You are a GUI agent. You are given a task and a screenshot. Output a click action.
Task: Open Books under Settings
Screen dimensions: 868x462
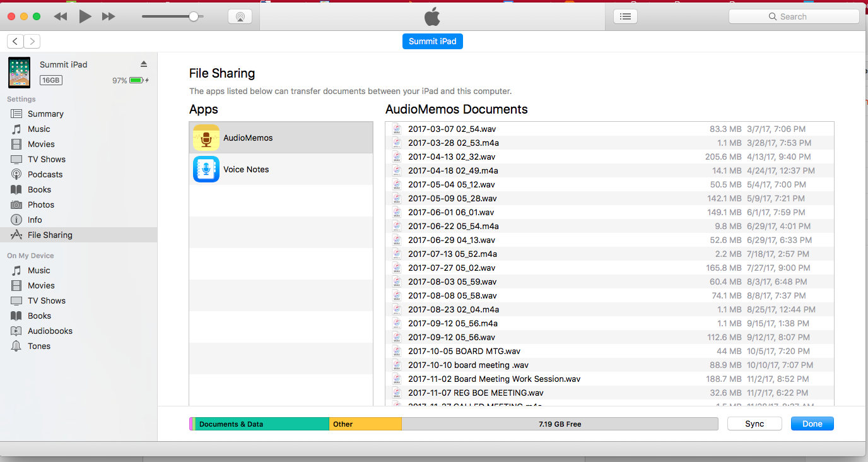79,189
